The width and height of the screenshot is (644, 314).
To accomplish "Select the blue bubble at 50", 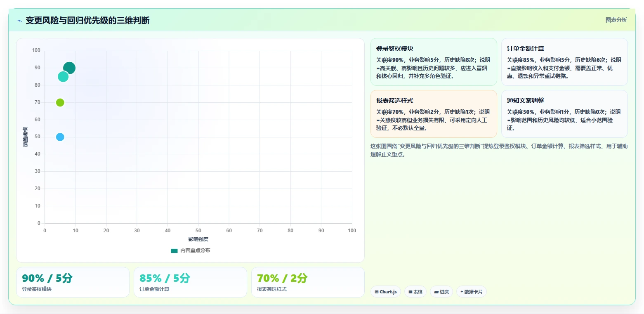I will click(60, 137).
